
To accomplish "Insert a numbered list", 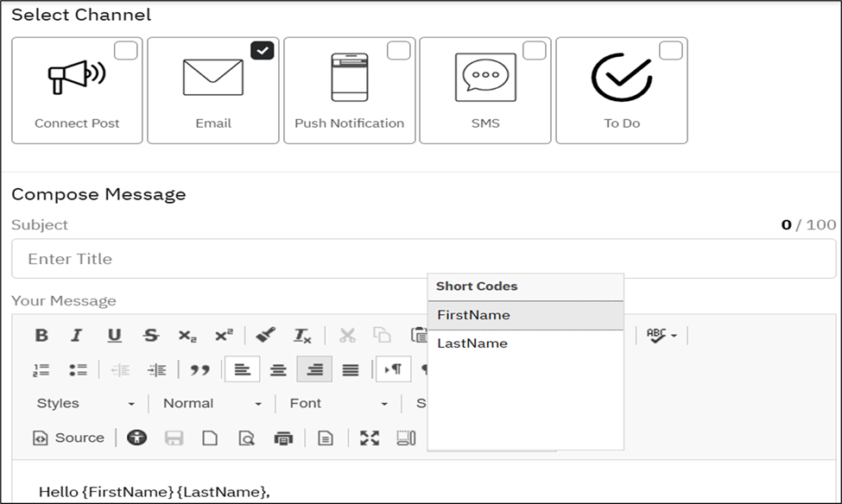I will [41, 369].
